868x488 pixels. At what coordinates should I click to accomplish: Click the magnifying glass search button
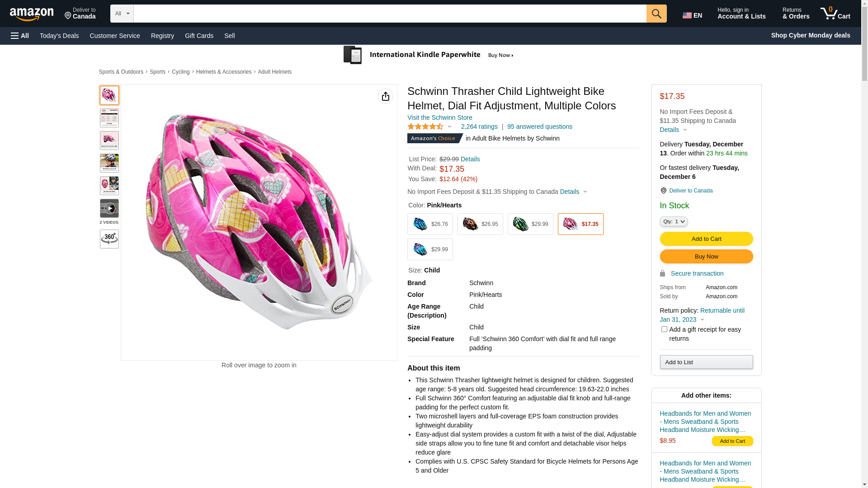coord(656,14)
